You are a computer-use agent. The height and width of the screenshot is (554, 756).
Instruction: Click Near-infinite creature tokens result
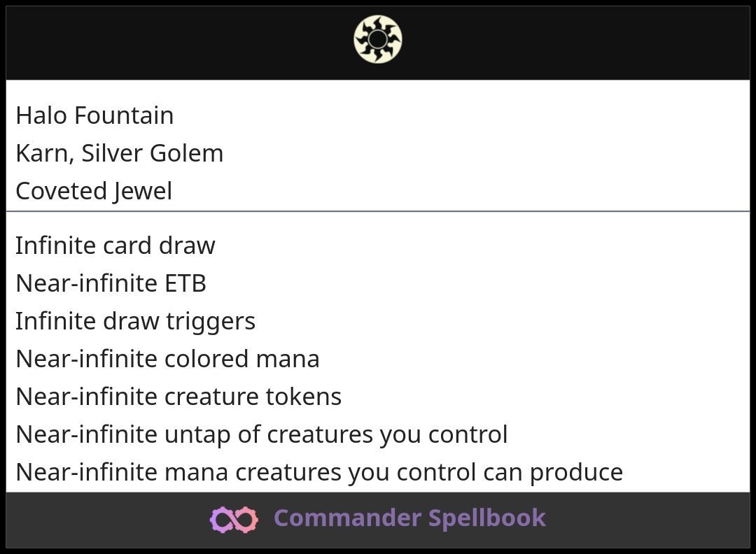(178, 397)
